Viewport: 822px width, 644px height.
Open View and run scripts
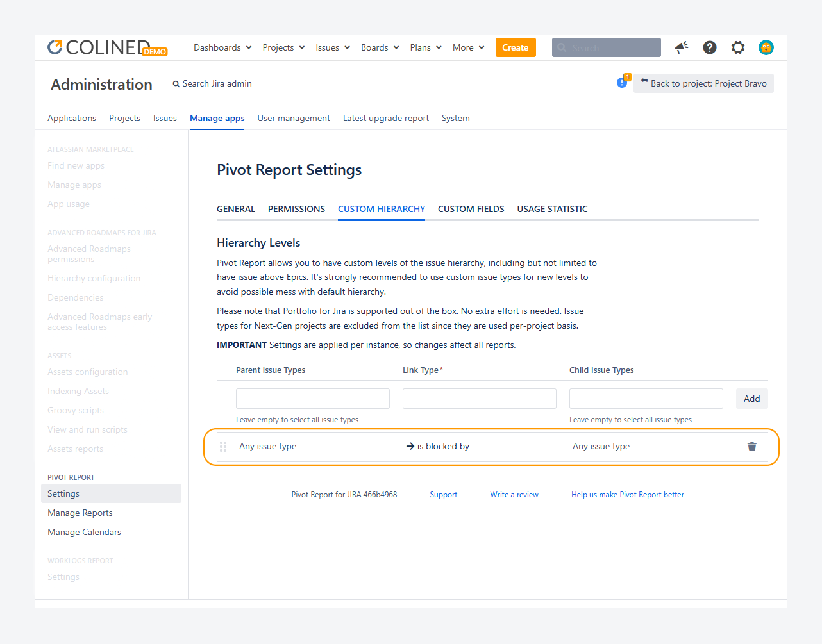(x=87, y=429)
